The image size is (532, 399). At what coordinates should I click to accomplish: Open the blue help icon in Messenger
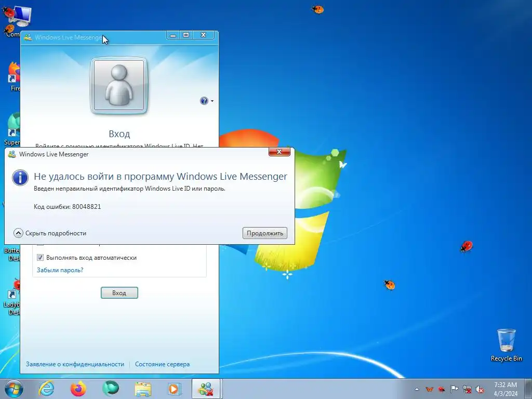coord(204,101)
